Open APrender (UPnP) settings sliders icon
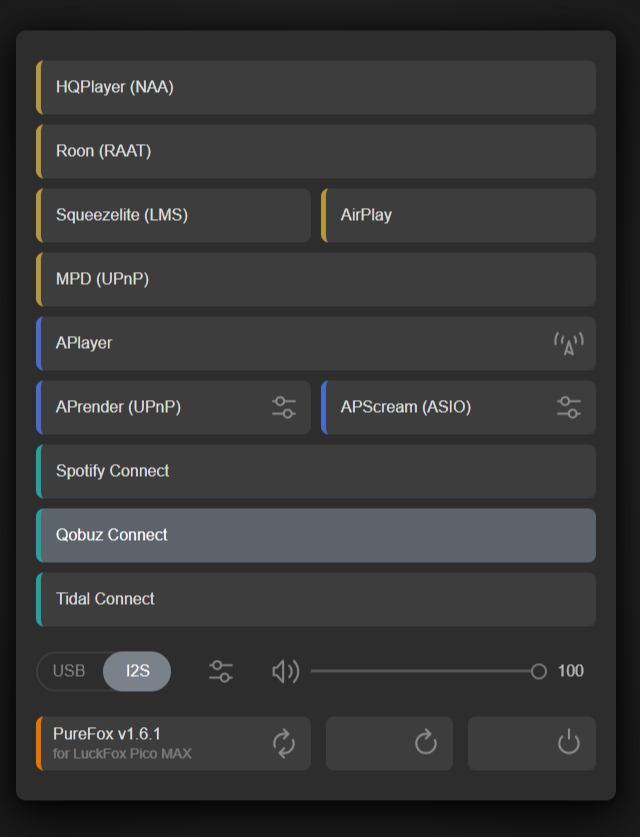 284,407
